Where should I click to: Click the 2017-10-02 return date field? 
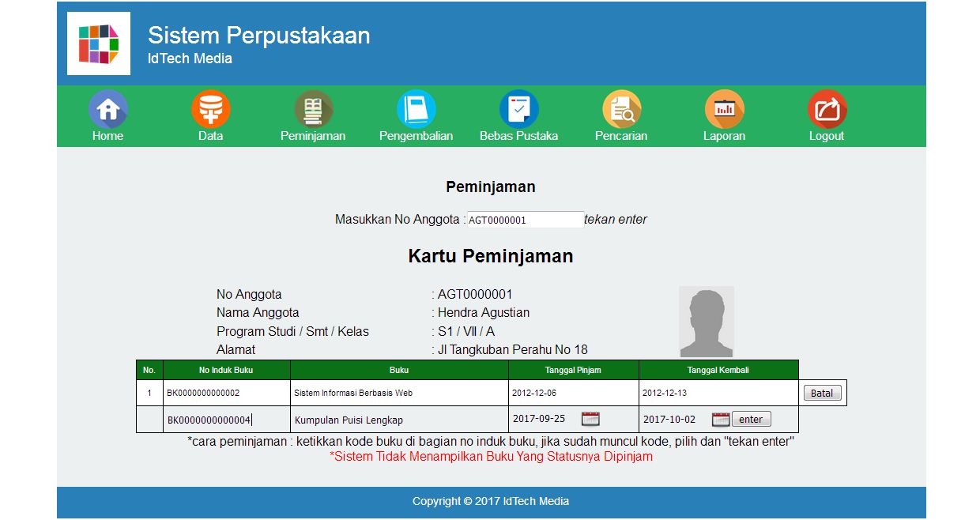(676, 419)
